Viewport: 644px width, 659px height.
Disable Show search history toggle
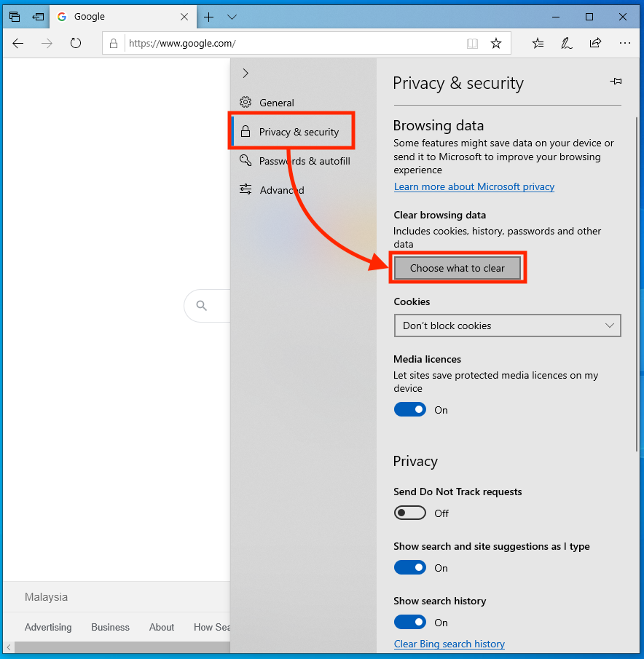[x=409, y=623]
